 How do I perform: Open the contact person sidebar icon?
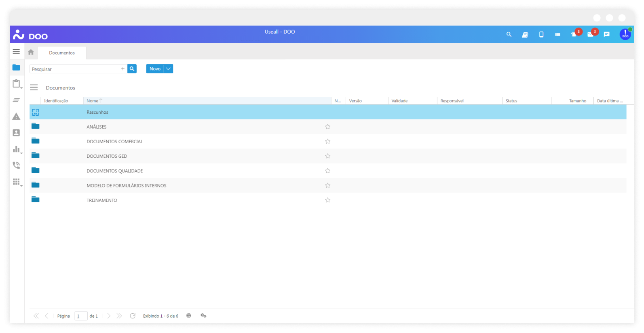tap(16, 133)
